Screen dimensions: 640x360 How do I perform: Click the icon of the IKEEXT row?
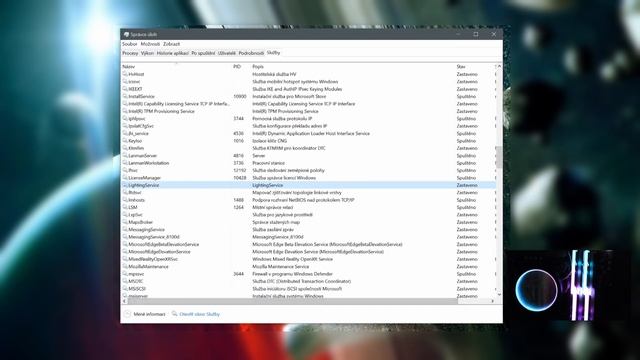[125, 89]
